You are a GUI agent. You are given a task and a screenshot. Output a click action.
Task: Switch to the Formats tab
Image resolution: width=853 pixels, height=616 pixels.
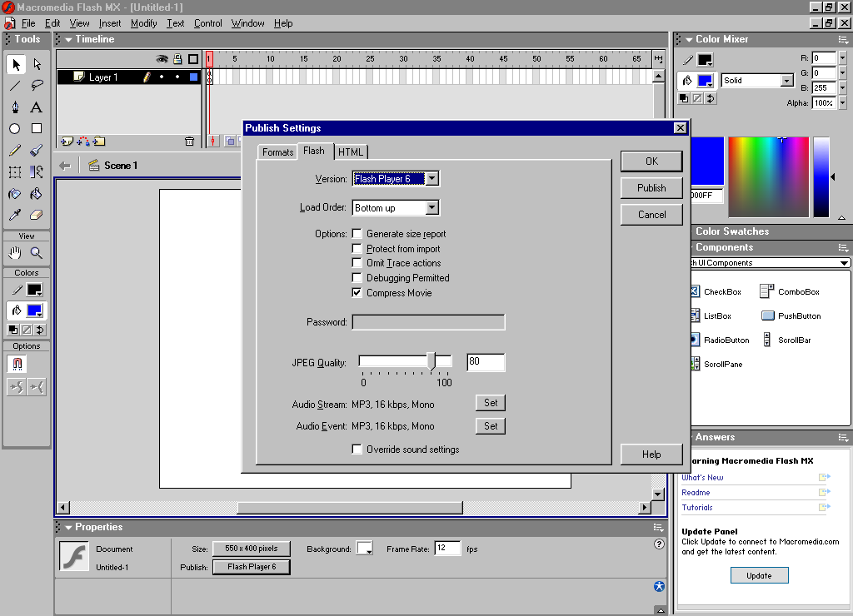tap(278, 152)
